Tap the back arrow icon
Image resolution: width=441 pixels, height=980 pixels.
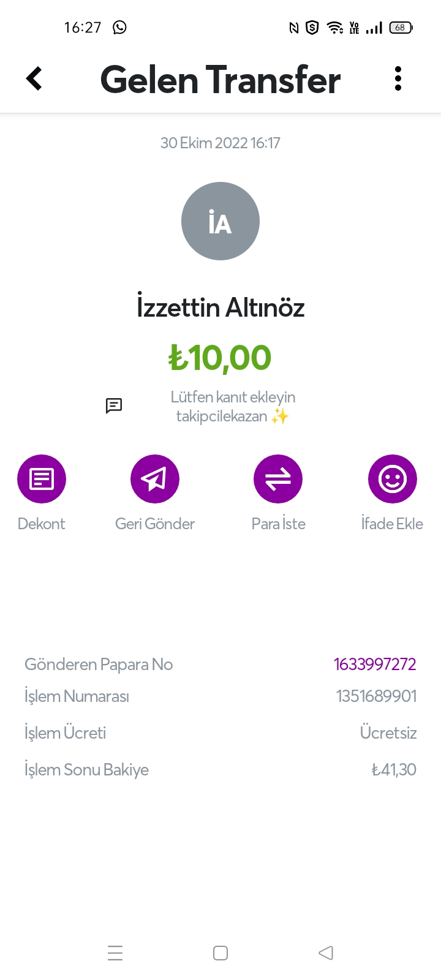(34, 78)
